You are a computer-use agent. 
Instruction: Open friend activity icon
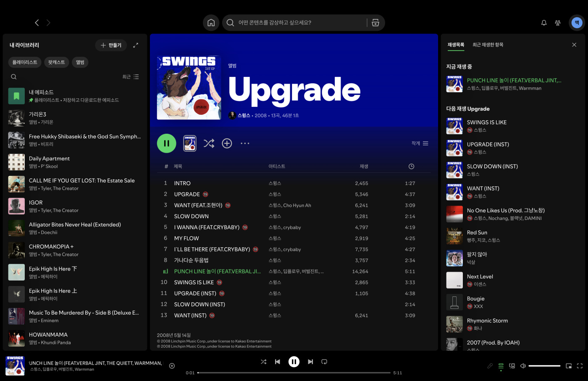pos(558,23)
